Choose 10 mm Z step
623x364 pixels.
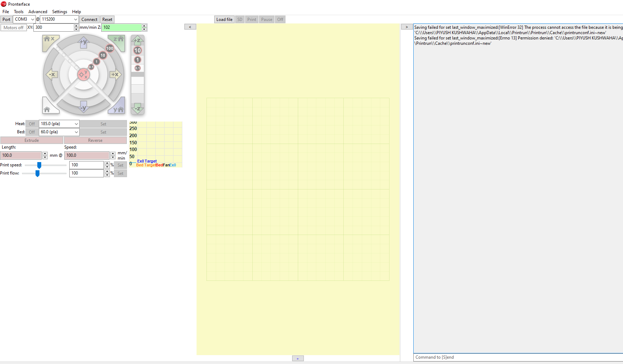(x=138, y=50)
